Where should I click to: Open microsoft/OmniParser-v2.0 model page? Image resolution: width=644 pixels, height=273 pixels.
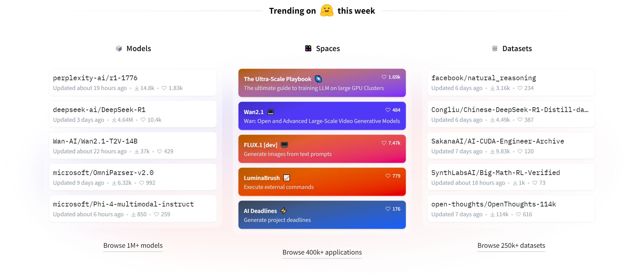click(x=133, y=177)
